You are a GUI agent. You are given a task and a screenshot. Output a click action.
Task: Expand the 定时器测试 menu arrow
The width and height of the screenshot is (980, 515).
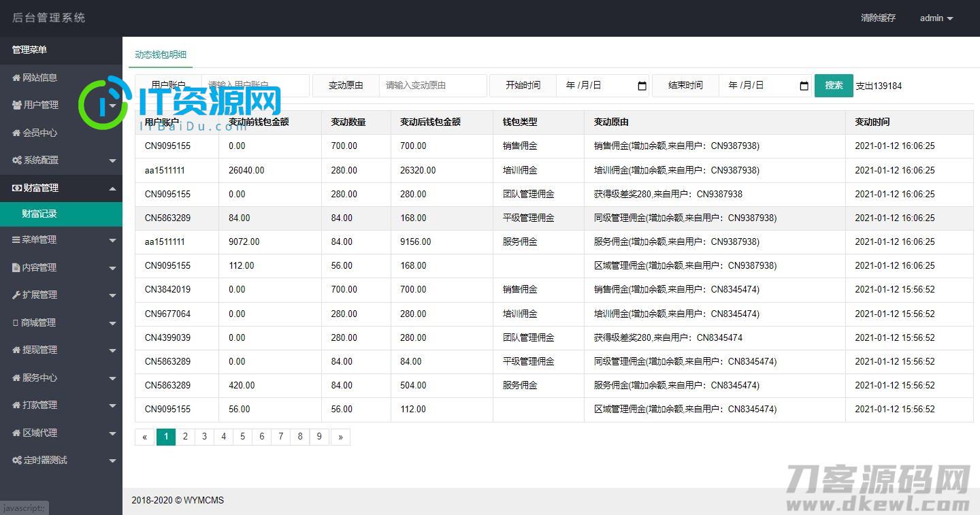[x=112, y=461]
